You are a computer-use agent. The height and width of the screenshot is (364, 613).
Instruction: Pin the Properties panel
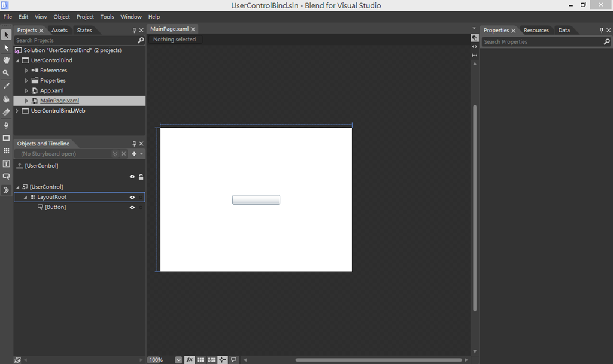point(602,30)
